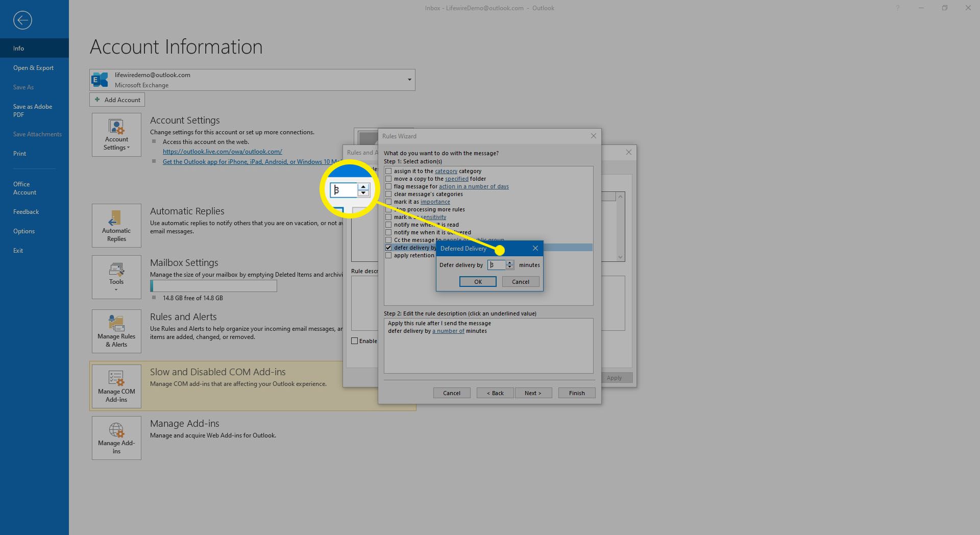Select Save as Adobe PDF menu item
The height and width of the screenshot is (535, 980).
34,110
